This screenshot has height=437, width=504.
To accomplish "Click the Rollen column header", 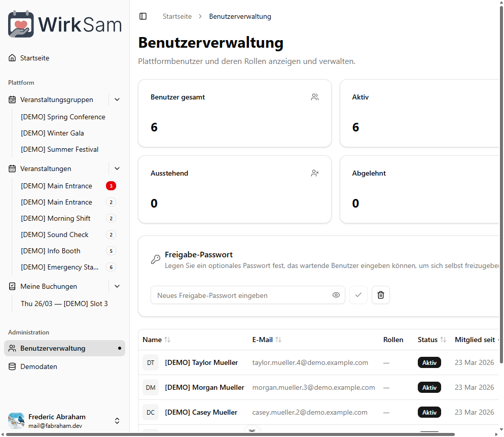I will coord(393,340).
